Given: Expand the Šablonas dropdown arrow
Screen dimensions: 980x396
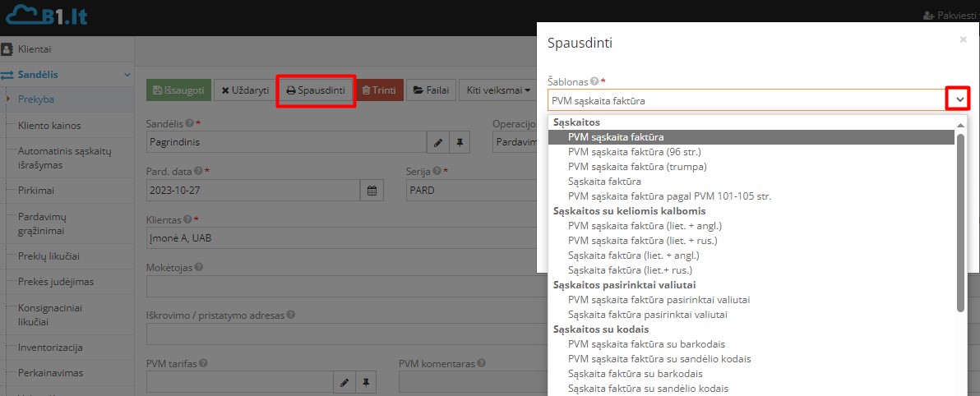Looking at the screenshot, I should (958, 99).
